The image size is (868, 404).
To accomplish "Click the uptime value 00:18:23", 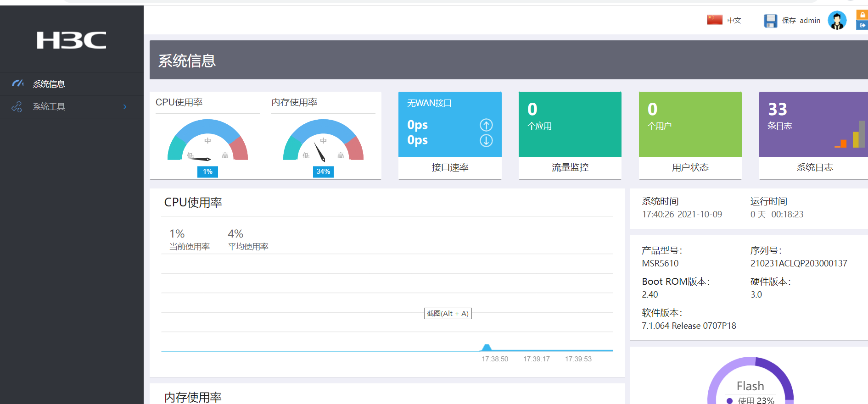I will click(787, 215).
